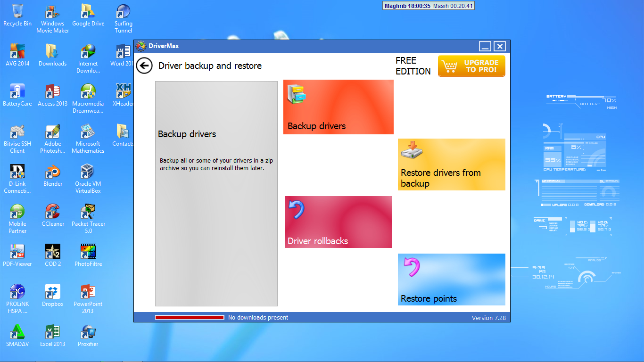Select the CCleaner desktop icon
Image resolution: width=644 pixels, height=362 pixels.
(x=53, y=215)
